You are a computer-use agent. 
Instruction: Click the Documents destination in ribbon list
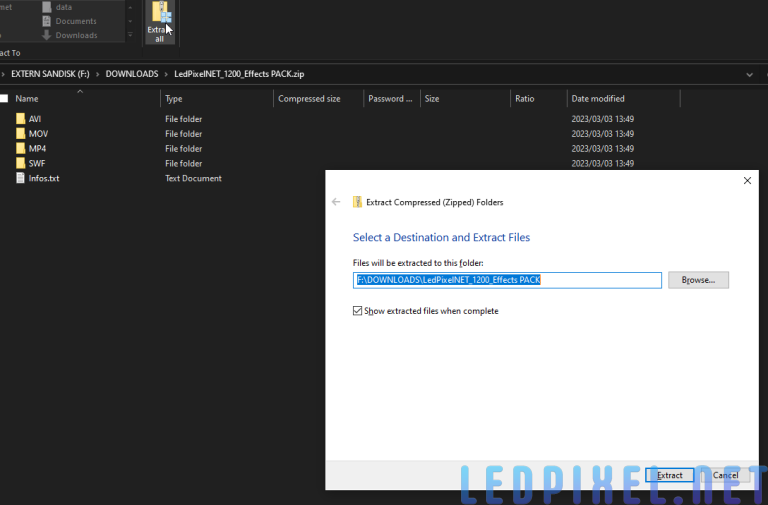tap(76, 21)
